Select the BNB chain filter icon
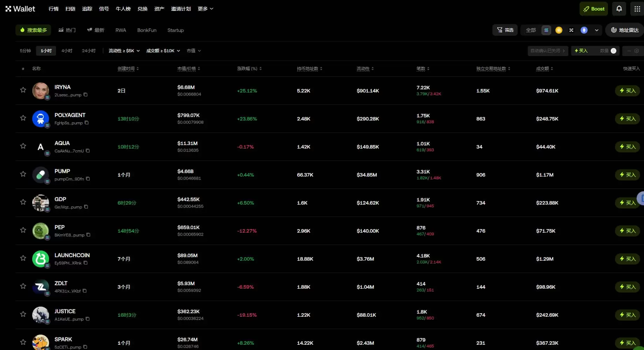Image resolution: width=644 pixels, height=350 pixels. pos(559,30)
